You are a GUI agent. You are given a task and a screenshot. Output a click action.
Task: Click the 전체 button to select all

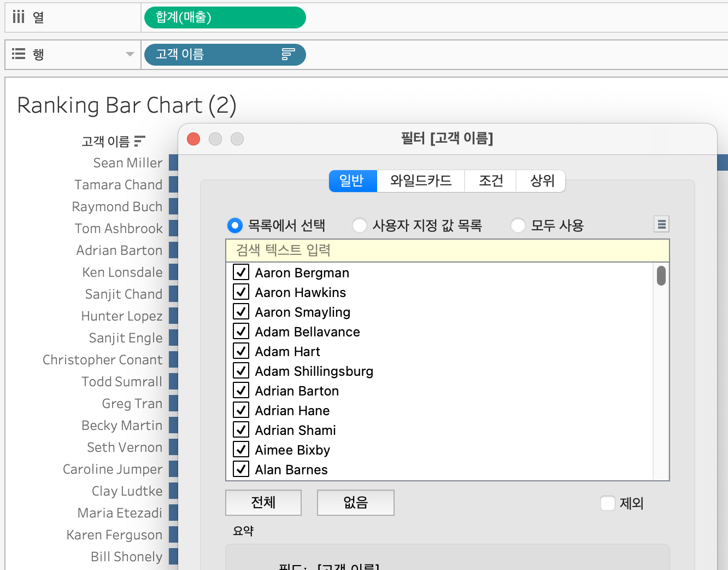point(263,502)
